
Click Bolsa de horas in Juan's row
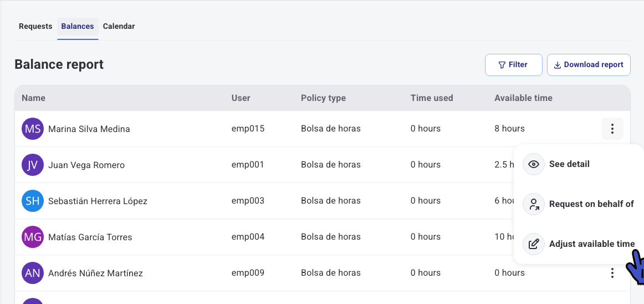[331, 165]
